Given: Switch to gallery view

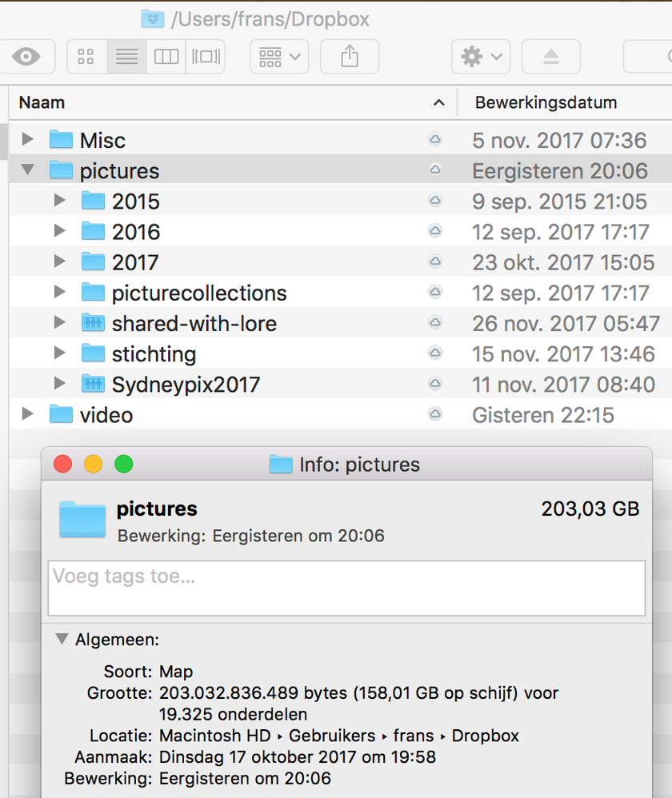Looking at the screenshot, I should pyautogui.click(x=205, y=56).
